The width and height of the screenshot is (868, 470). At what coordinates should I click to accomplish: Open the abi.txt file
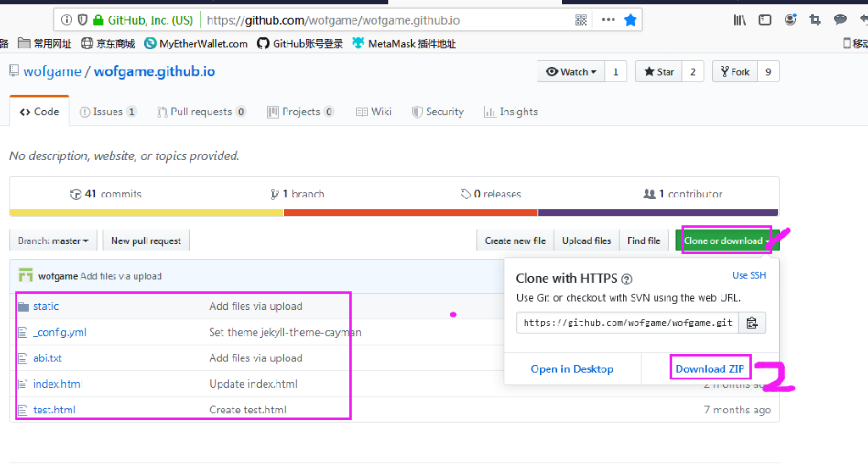point(47,358)
